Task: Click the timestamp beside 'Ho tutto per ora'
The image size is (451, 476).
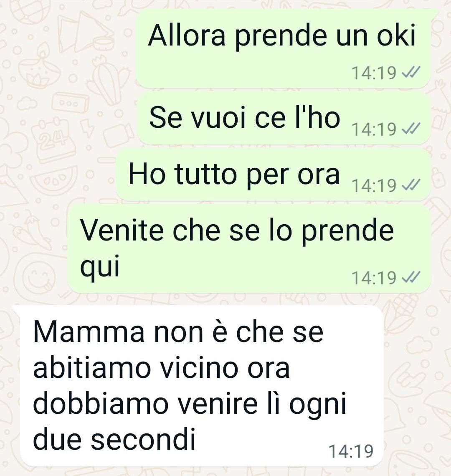Action: [374, 185]
